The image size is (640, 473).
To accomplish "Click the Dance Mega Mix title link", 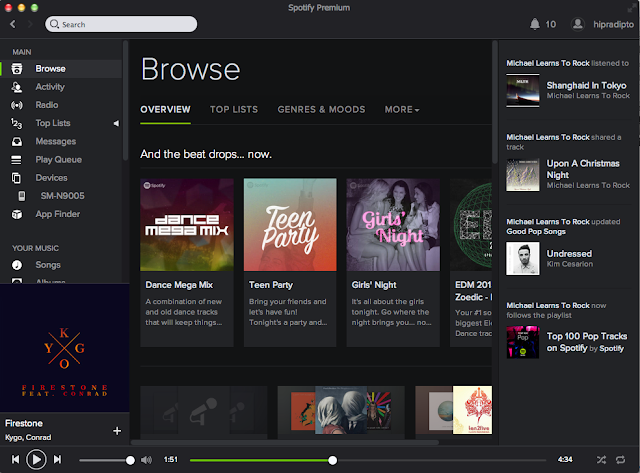I will pyautogui.click(x=179, y=285).
